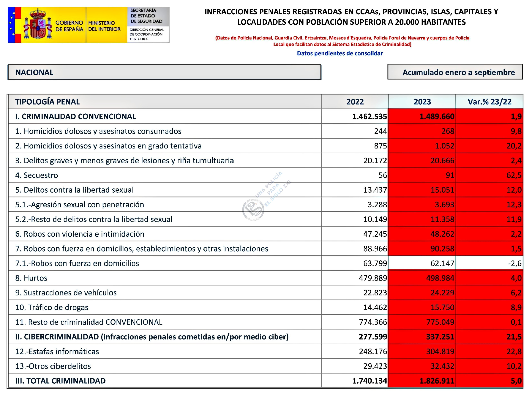Click the value 62.147
The width and height of the screenshot is (532, 394).
442,263
